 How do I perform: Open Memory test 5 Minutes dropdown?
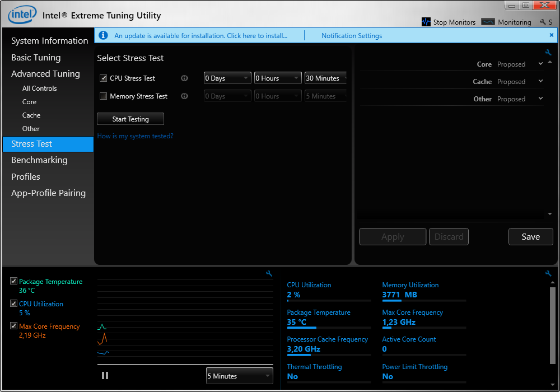(325, 96)
